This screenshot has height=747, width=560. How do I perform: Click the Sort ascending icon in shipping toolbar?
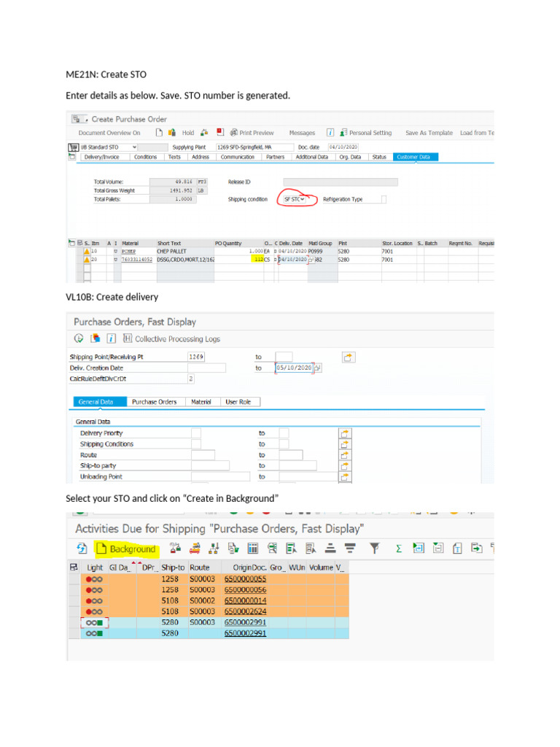pos(330,549)
